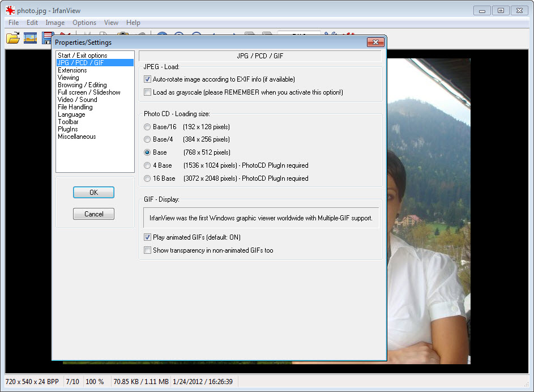Viewport: 534px width, 392px height.
Task: Select File Handling settings category
Action: point(95,107)
